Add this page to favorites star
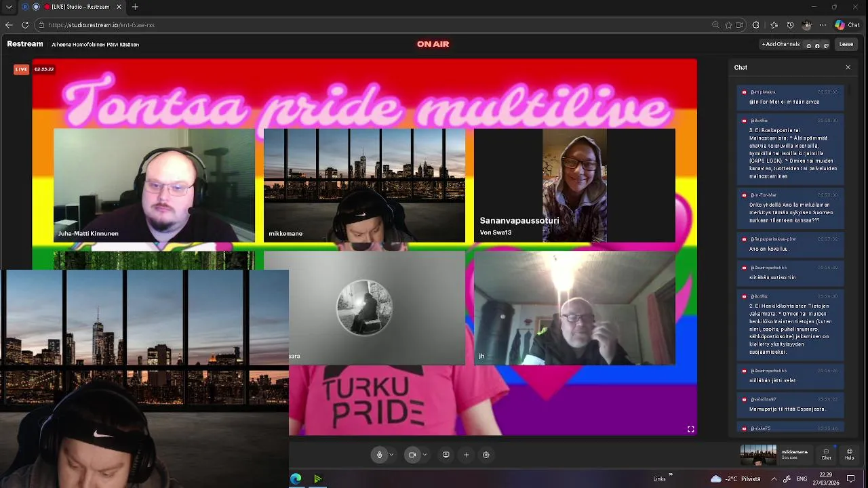 click(728, 25)
